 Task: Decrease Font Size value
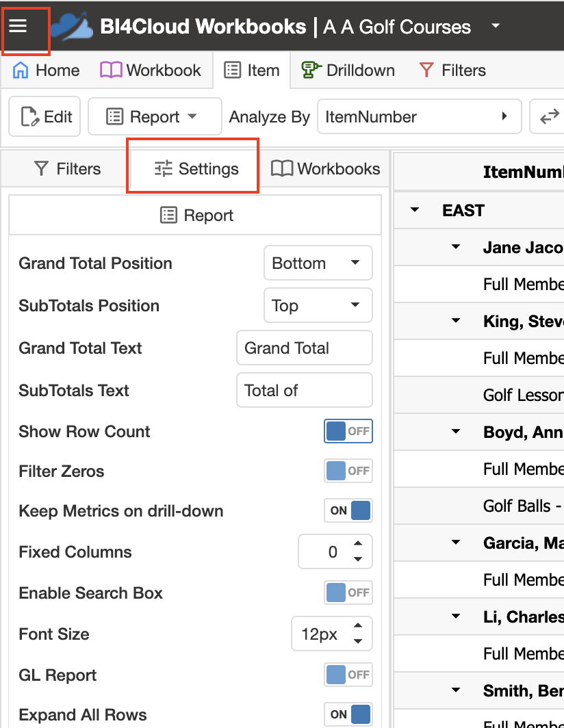coord(358,642)
